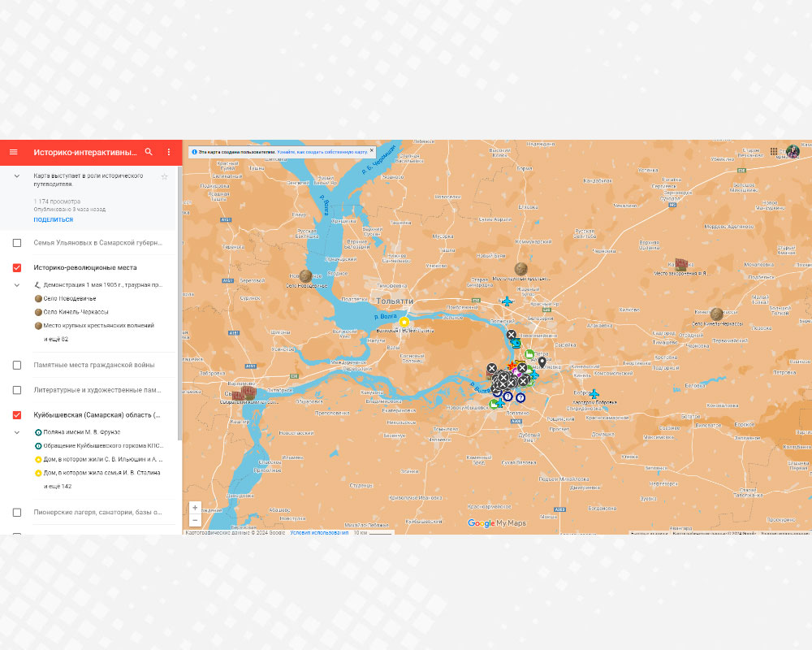Zoom in the map with plus button
This screenshot has height=650, width=812.
click(x=195, y=508)
